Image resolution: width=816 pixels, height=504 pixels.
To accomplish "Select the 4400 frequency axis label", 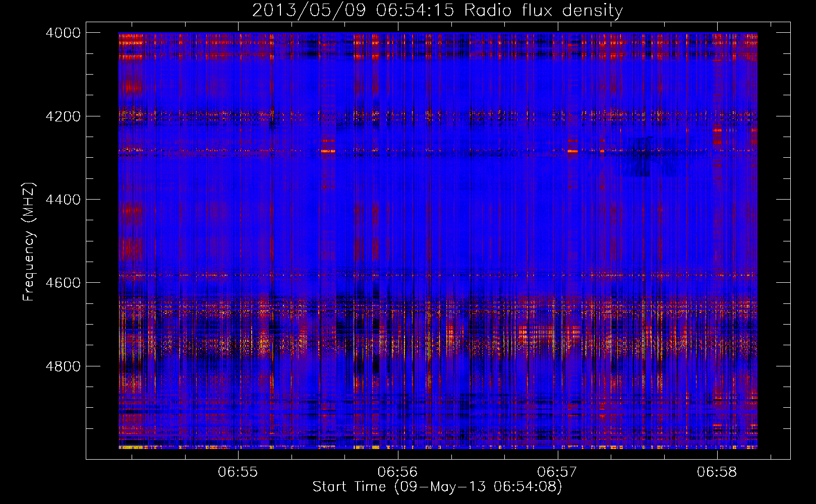I will click(x=63, y=200).
